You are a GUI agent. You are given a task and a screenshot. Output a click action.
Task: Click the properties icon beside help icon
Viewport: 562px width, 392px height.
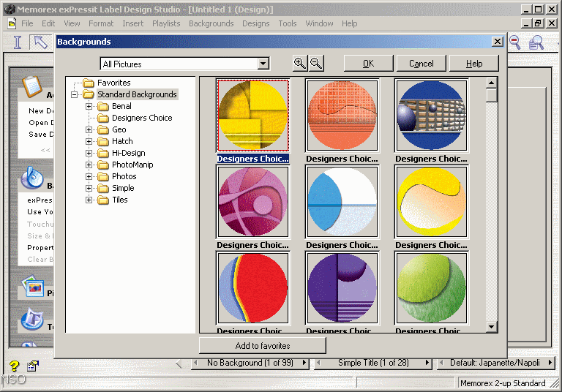pos(33,366)
